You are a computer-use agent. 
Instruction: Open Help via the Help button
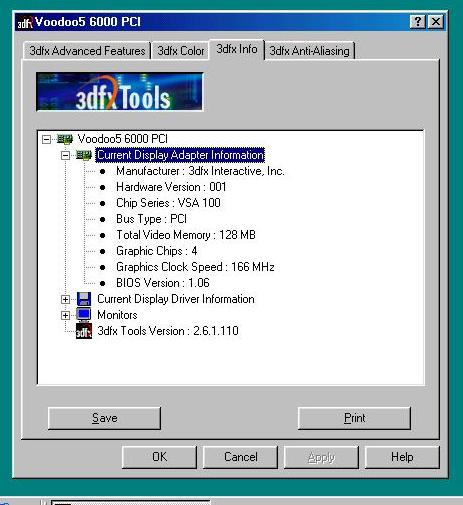[402, 457]
